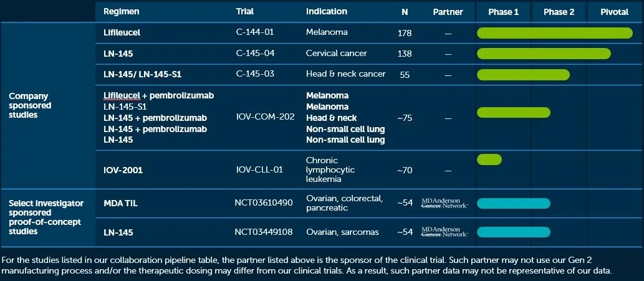Select the Phase 1 column header
Viewport: 644px width, 281px height.
[x=503, y=12]
